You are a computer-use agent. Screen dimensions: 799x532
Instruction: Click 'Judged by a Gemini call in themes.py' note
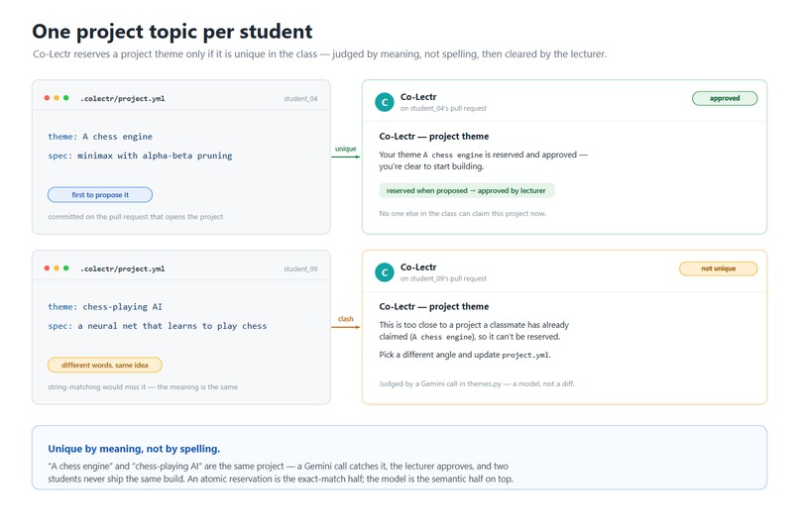[x=477, y=383]
